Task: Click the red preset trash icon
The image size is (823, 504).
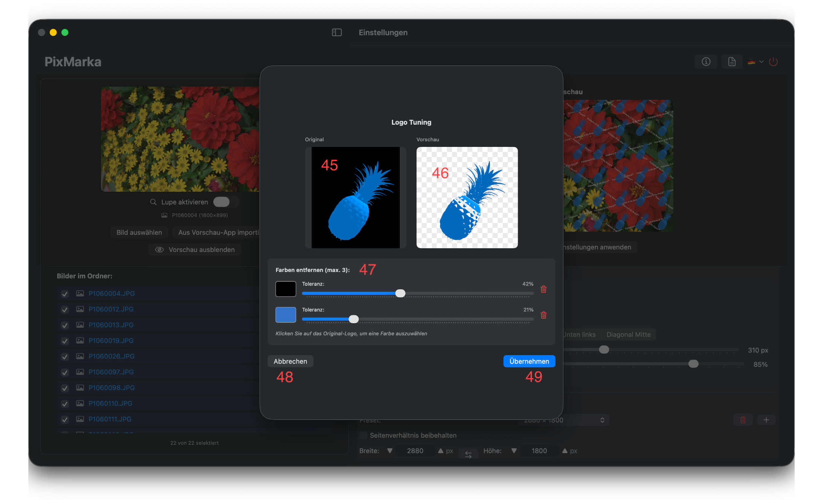Action: [743, 420]
